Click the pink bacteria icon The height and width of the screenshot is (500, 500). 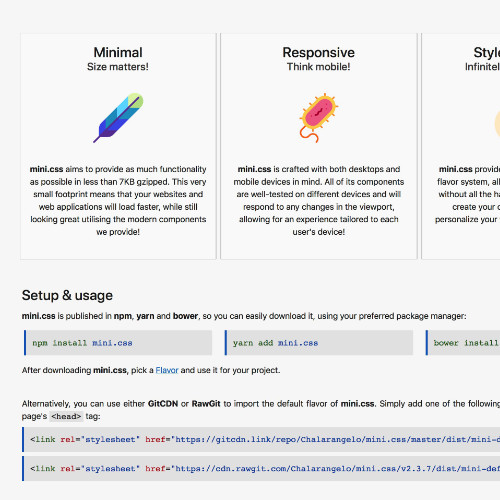[319, 118]
